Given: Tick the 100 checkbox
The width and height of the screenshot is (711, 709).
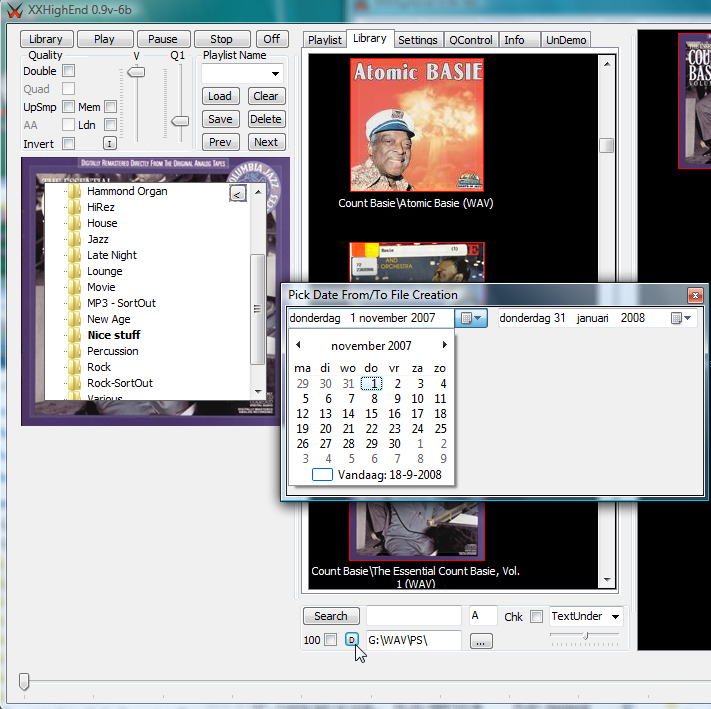Looking at the screenshot, I should pos(331,640).
